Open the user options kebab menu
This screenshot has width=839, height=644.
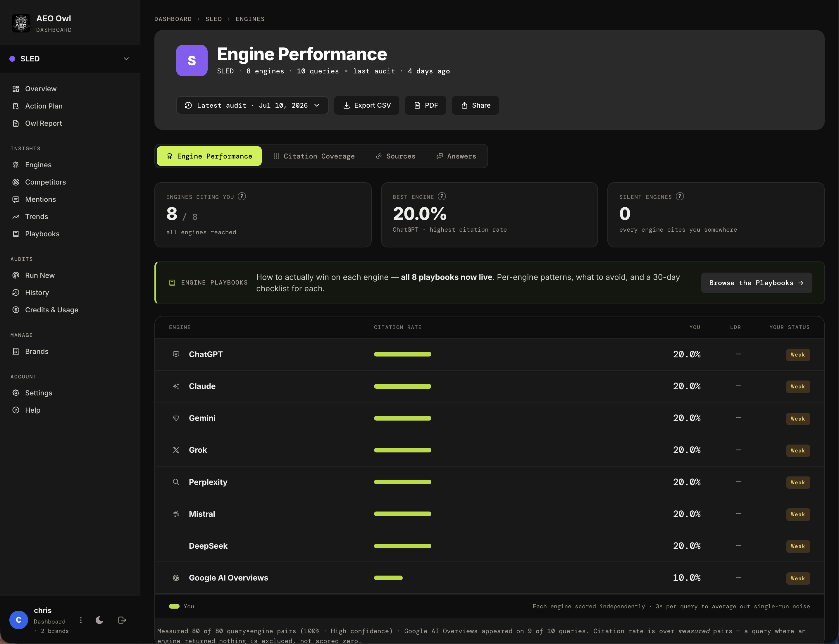pos(80,620)
